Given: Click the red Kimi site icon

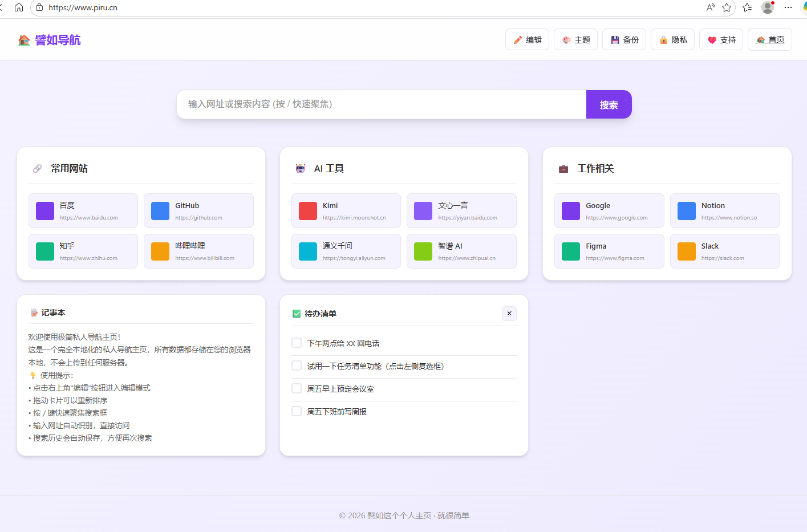Looking at the screenshot, I should [x=308, y=211].
